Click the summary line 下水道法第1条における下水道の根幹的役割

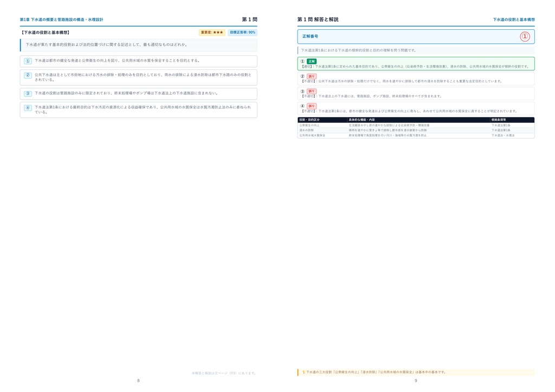tap(359, 50)
